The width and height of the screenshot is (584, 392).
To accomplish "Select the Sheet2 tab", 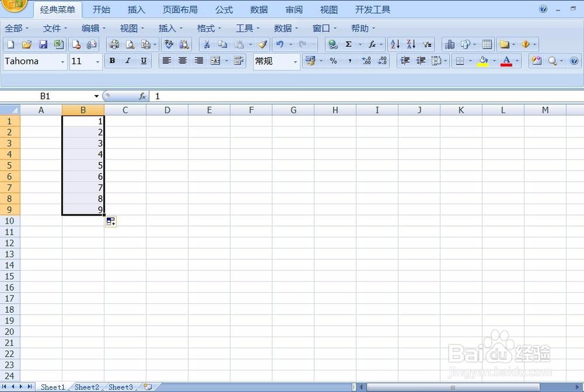I will pos(86,387).
